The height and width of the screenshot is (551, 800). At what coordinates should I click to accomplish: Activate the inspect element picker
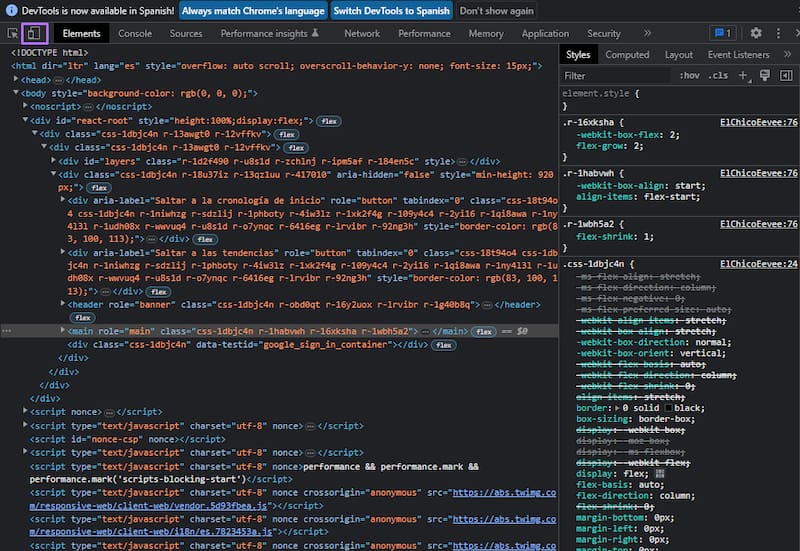coord(12,33)
